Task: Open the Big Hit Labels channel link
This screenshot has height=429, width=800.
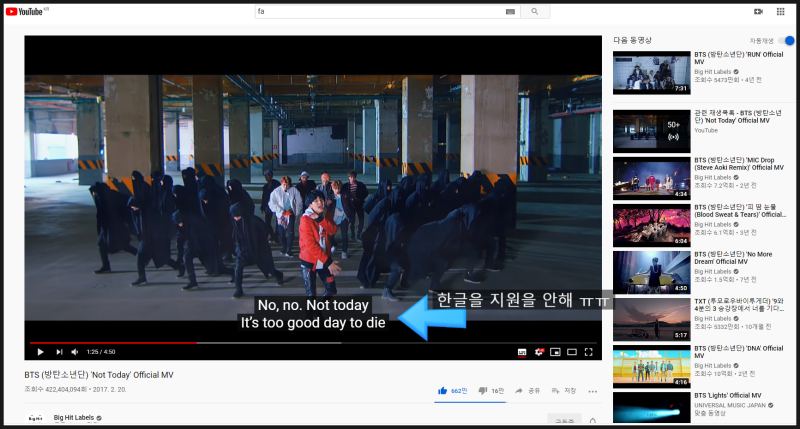Action: coord(73,417)
